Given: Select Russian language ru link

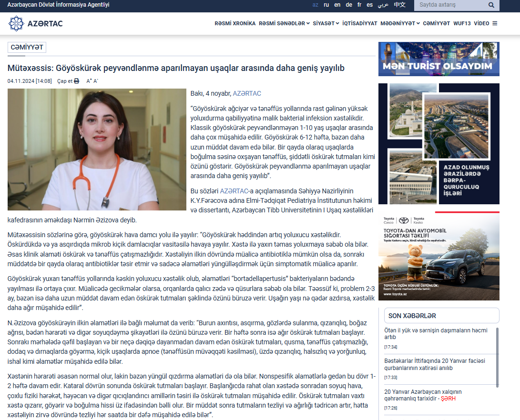Looking at the screenshot, I should click(x=326, y=5).
